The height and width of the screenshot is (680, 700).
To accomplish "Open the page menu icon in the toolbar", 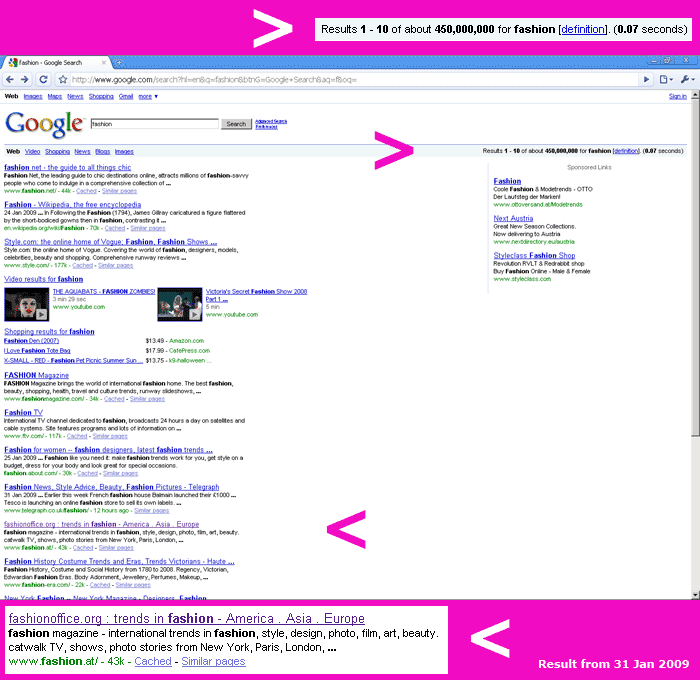I will [666, 79].
